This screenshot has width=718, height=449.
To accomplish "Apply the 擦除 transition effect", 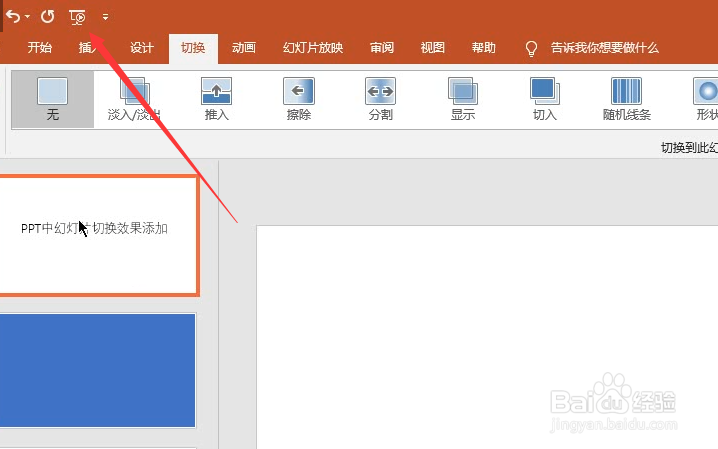I will 299,99.
